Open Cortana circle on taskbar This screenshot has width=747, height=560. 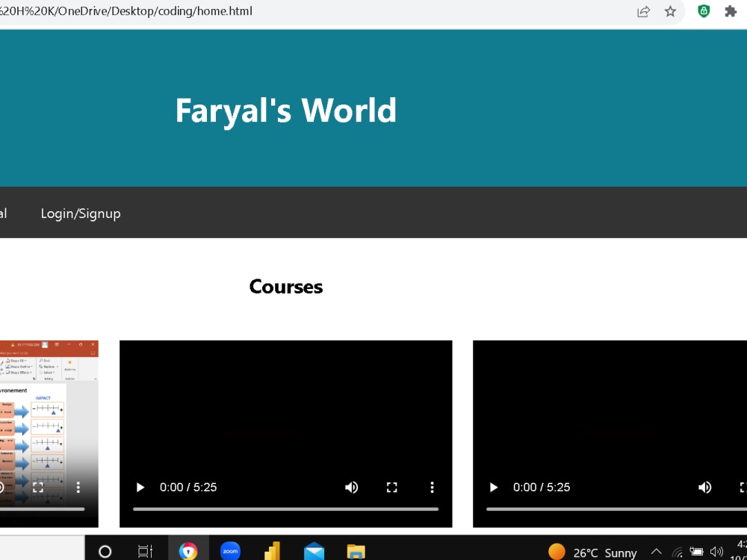tap(105, 552)
